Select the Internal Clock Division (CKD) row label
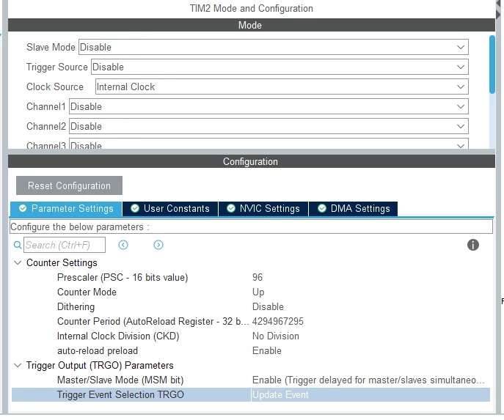This screenshot has height=420, width=504. [x=118, y=336]
